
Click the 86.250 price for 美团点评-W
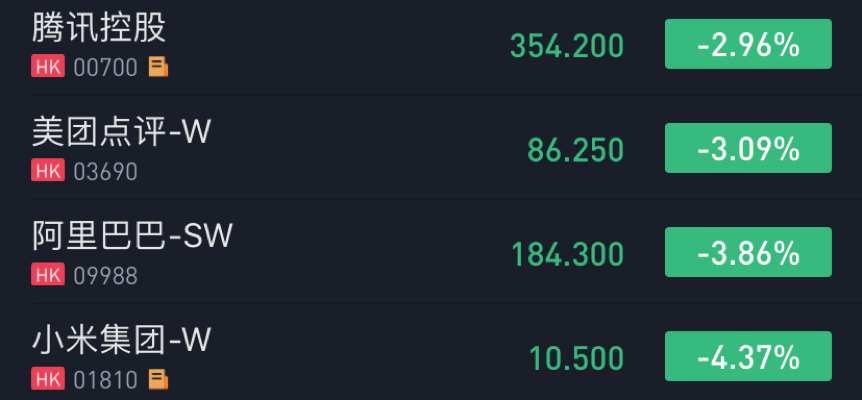click(575, 150)
